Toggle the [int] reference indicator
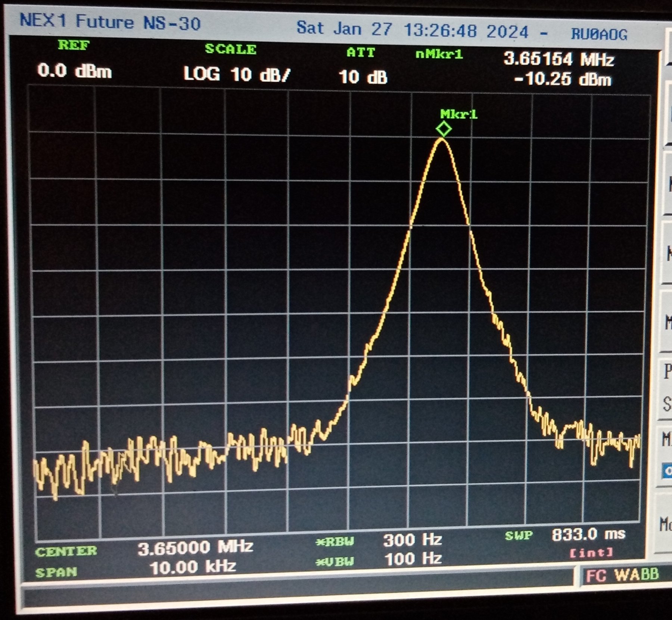The height and width of the screenshot is (620, 672). [x=591, y=552]
